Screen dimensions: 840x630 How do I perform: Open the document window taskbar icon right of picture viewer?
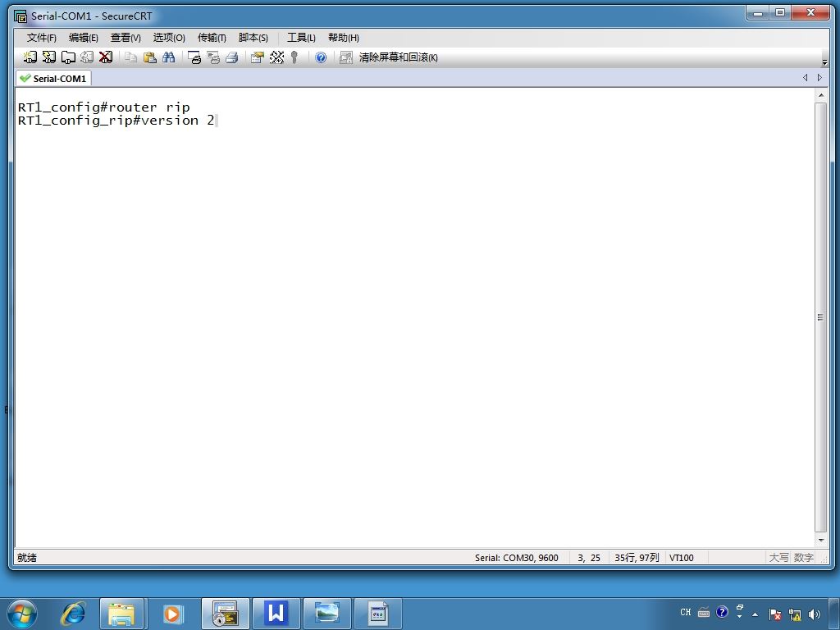[x=377, y=614]
